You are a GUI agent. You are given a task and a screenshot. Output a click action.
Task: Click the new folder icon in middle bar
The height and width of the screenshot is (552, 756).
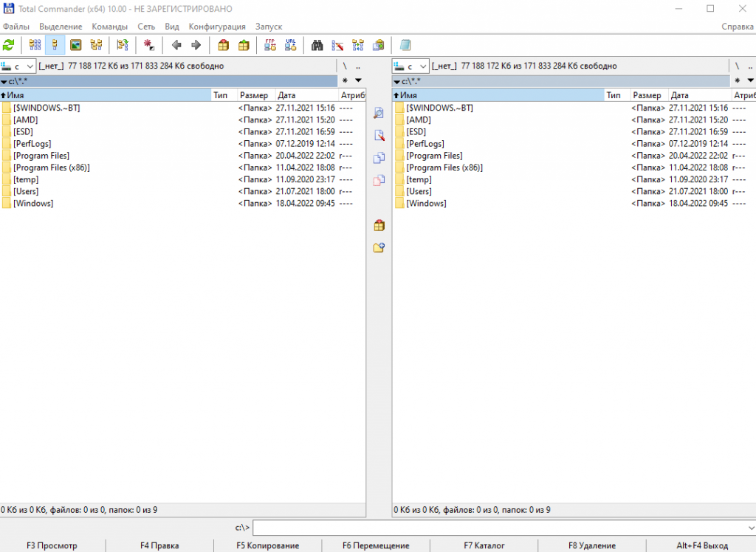pyautogui.click(x=379, y=248)
